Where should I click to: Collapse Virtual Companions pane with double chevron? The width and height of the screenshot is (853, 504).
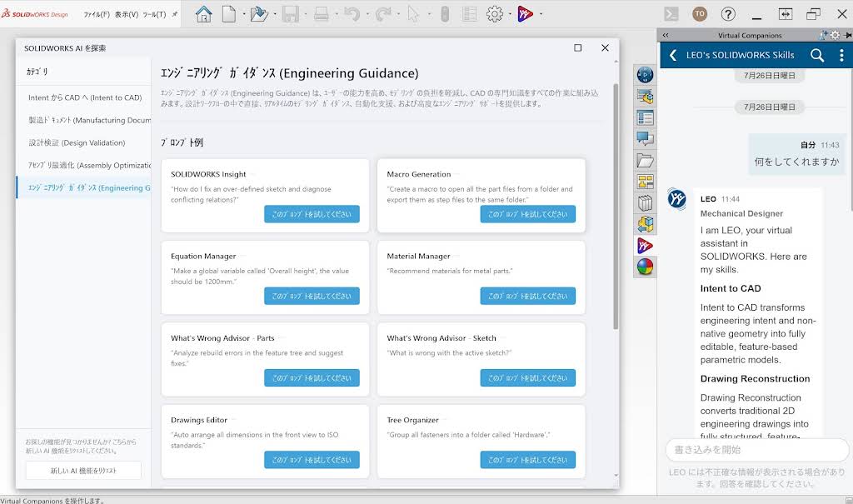666,35
